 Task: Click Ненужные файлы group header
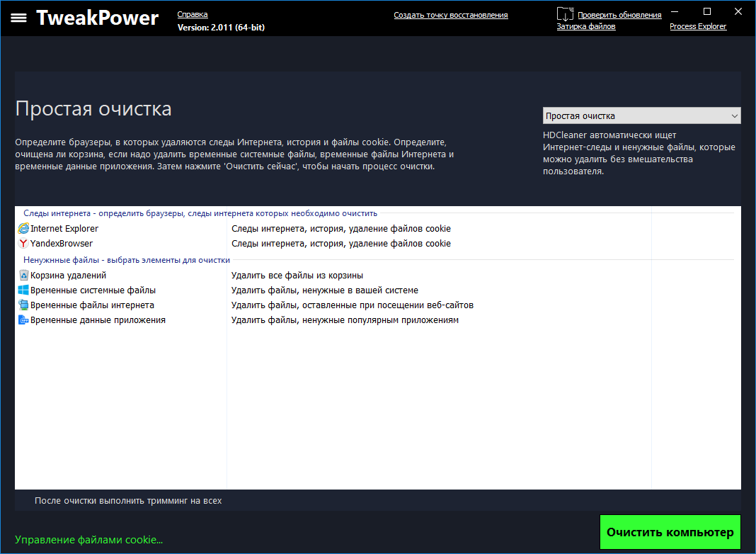(x=126, y=259)
